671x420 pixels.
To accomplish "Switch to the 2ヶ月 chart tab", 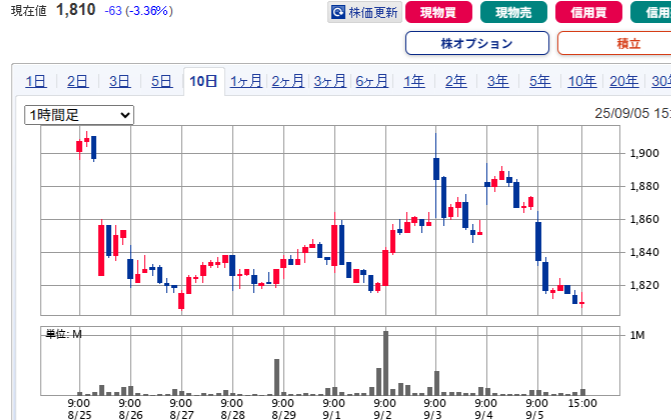I will (288, 81).
